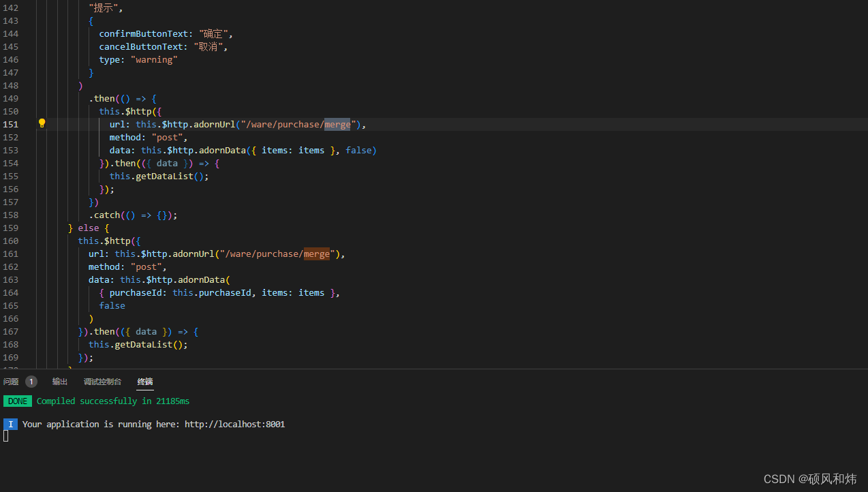Click adornData on line 163
868x492 pixels.
201,279
